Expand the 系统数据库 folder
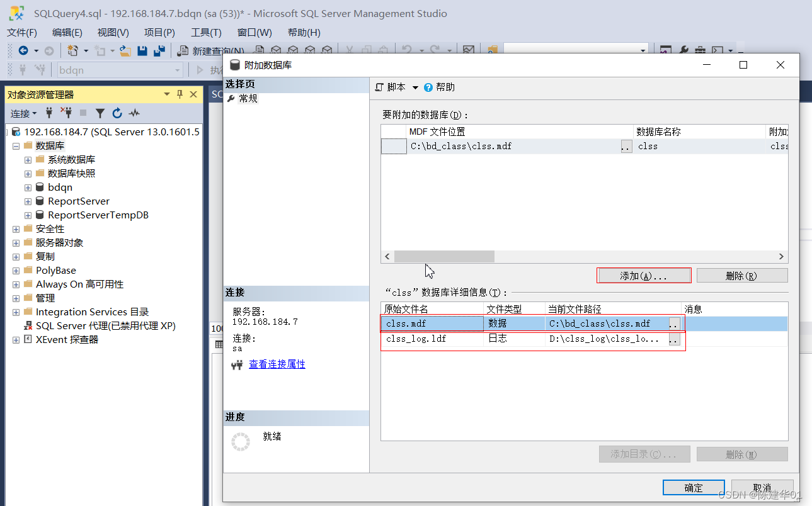Image resolution: width=812 pixels, height=506 pixels. 28,160
